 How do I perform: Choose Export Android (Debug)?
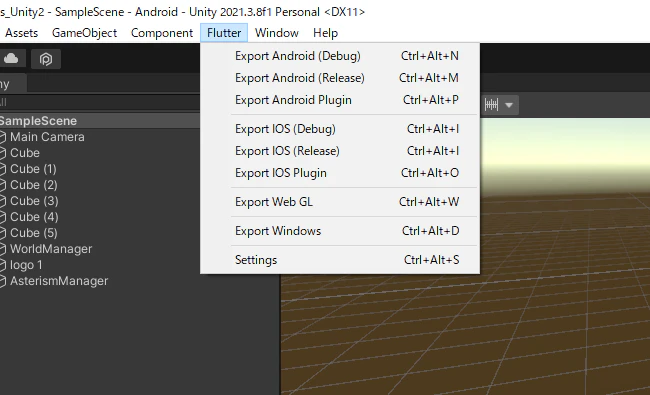point(340,56)
